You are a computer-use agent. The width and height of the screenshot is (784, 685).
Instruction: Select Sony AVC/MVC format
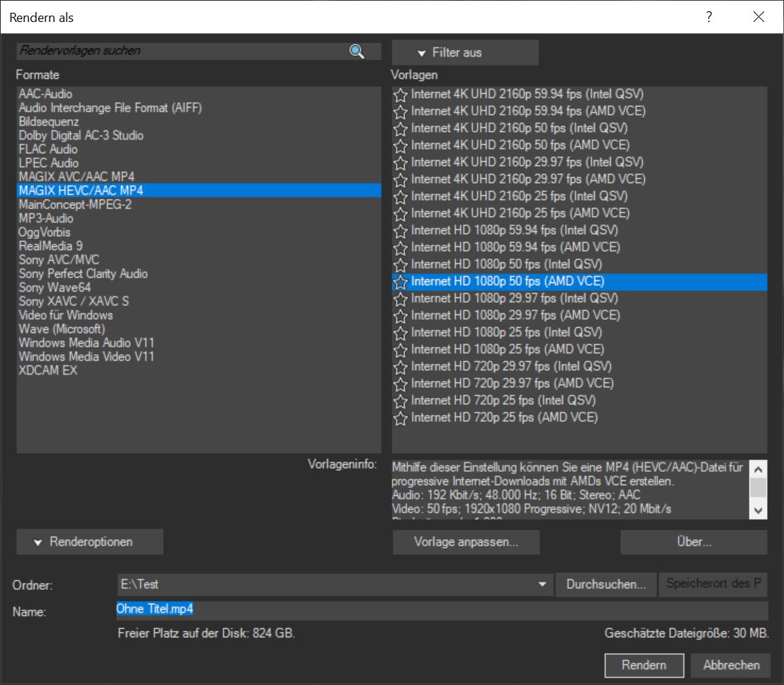(198, 260)
